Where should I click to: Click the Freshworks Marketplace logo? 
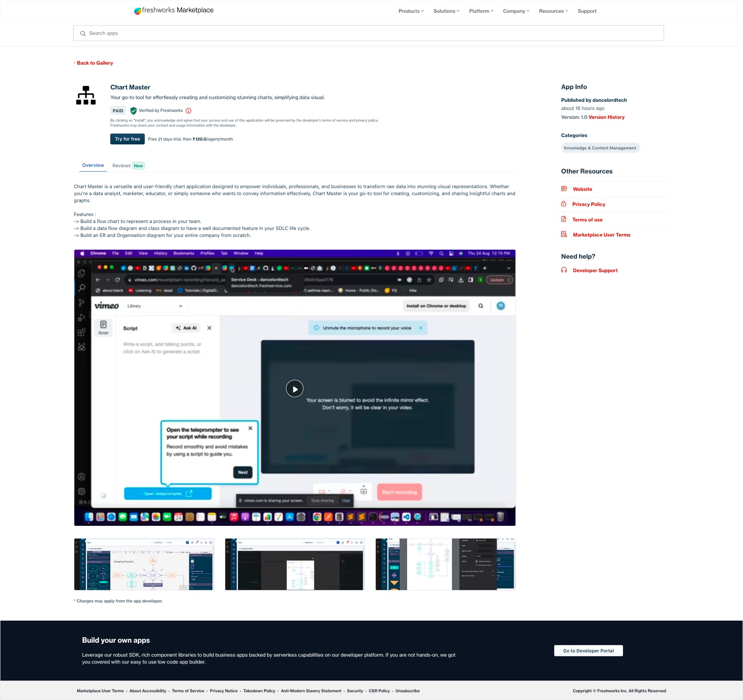coord(174,10)
